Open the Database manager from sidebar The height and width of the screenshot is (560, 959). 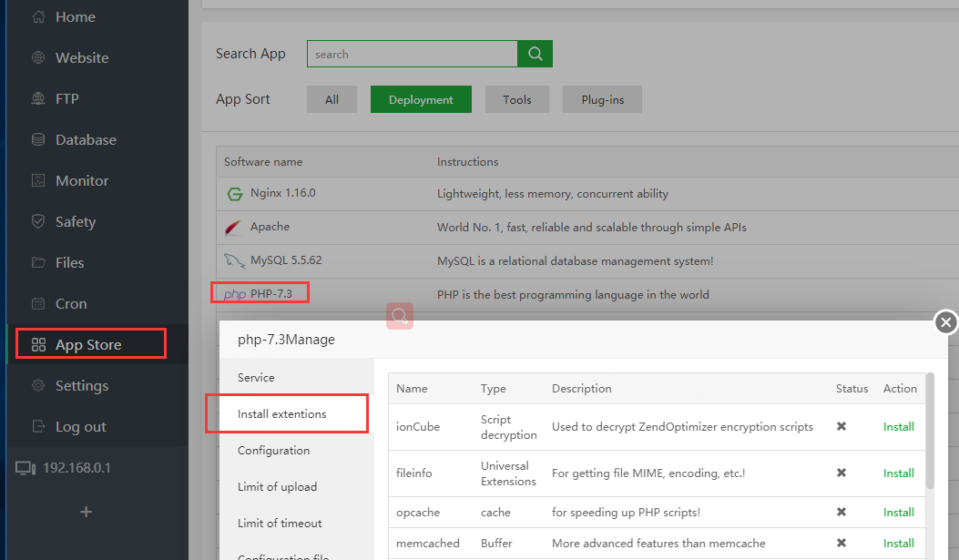click(37, 139)
